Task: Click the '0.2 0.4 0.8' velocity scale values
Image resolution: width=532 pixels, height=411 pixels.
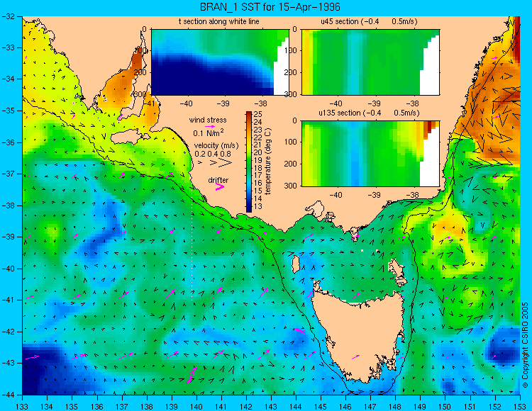Action: click(x=213, y=154)
